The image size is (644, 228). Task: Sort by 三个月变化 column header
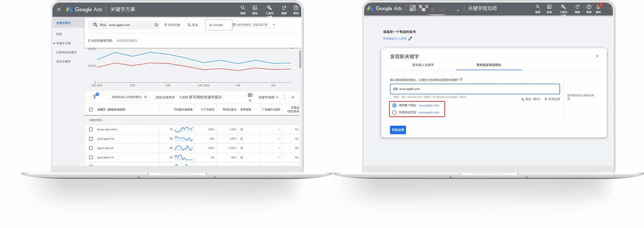[x=208, y=109]
